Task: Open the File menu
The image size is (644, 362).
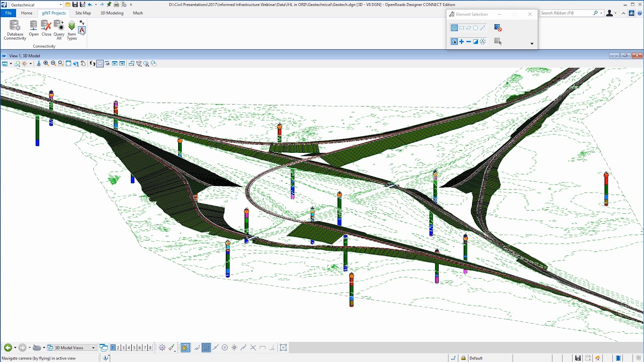Action: point(8,13)
